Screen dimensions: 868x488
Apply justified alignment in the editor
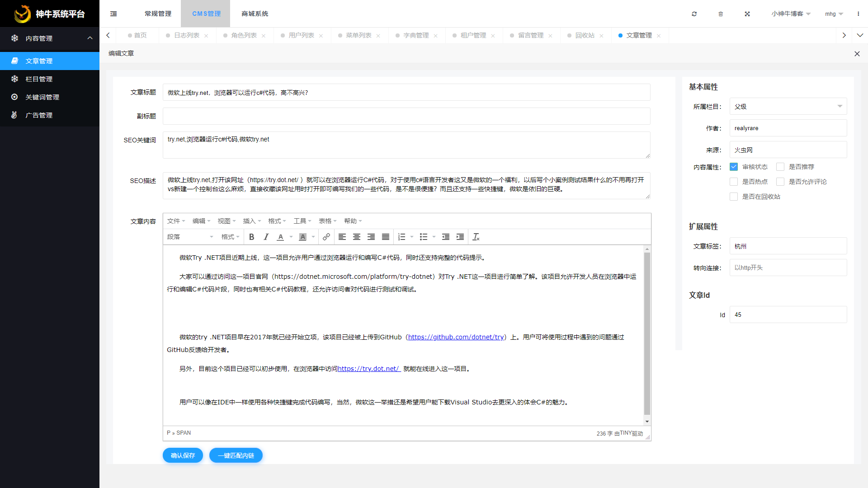coord(385,236)
